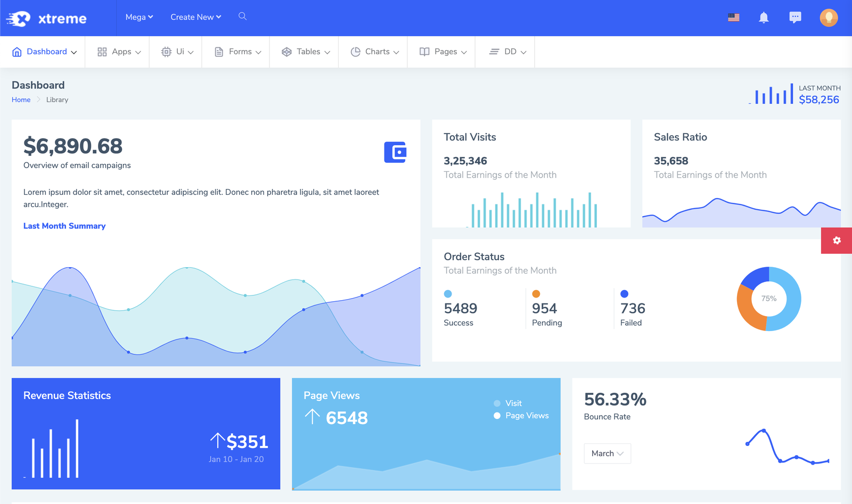The height and width of the screenshot is (504, 852).
Task: Expand the Dashboard menu chevron
Action: coord(74,52)
